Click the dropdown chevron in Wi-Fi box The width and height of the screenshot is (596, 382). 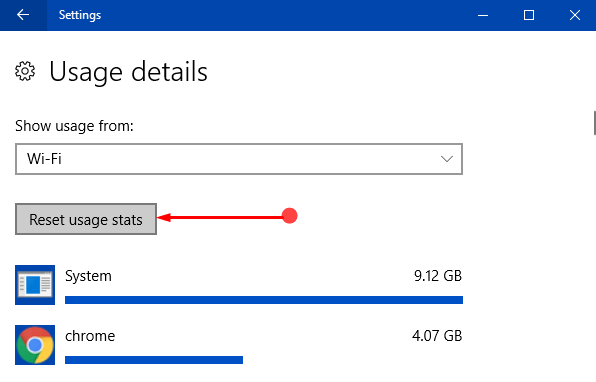447,159
